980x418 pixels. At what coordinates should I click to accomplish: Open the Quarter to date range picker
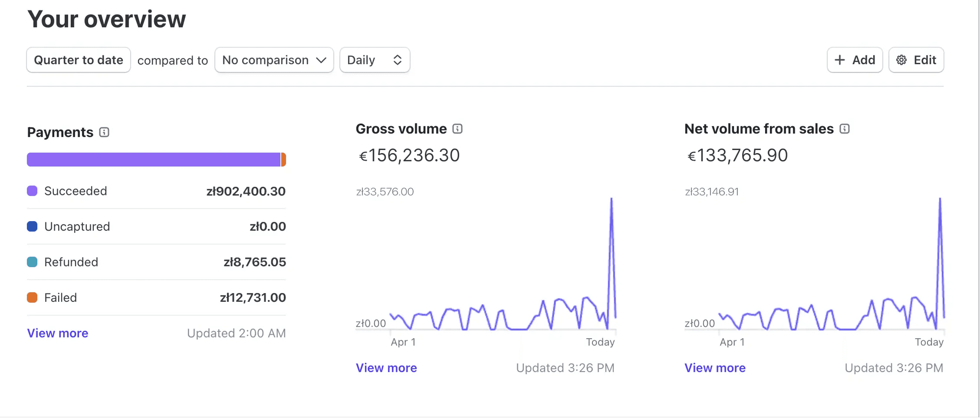tap(79, 60)
